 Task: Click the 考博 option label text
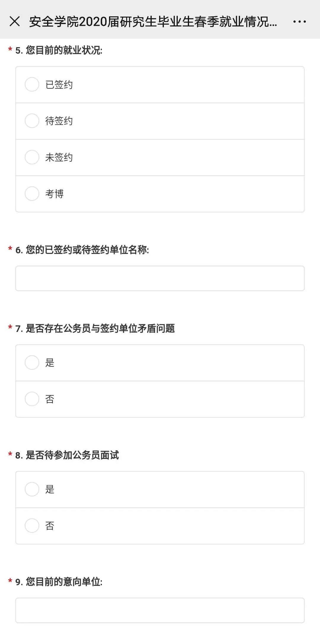tap(55, 194)
